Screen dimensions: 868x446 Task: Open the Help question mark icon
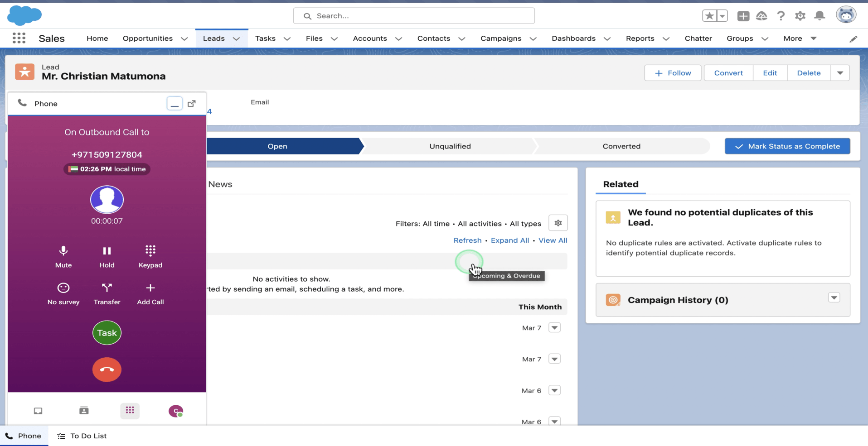tap(781, 16)
